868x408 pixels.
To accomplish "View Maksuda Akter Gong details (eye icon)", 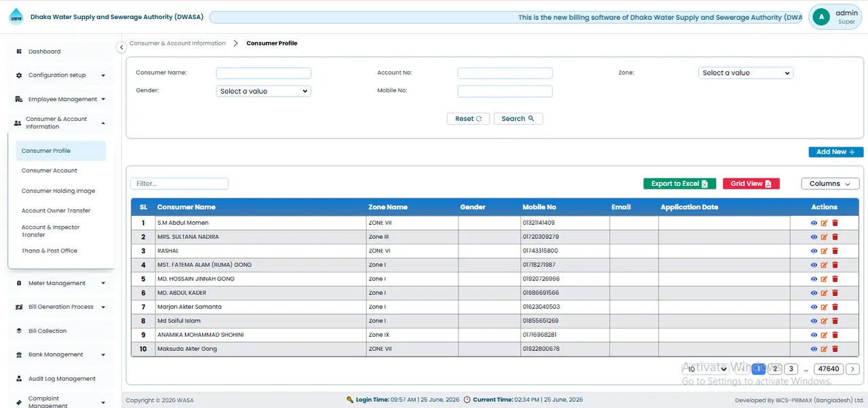I will 814,349.
